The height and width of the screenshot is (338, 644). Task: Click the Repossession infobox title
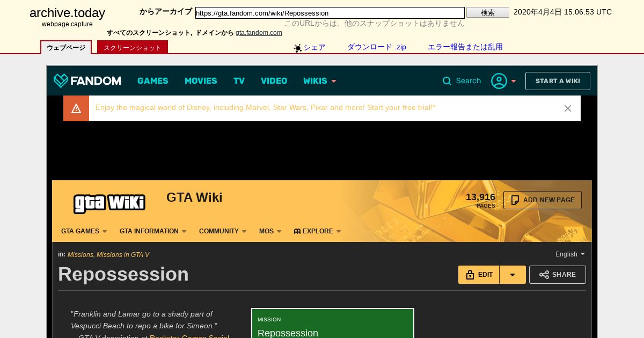(288, 333)
